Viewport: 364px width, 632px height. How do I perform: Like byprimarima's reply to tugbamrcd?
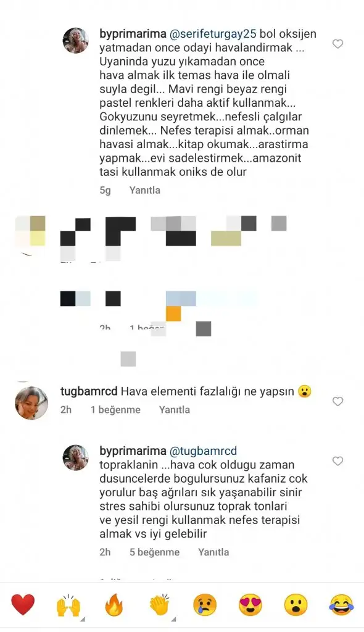point(338,460)
